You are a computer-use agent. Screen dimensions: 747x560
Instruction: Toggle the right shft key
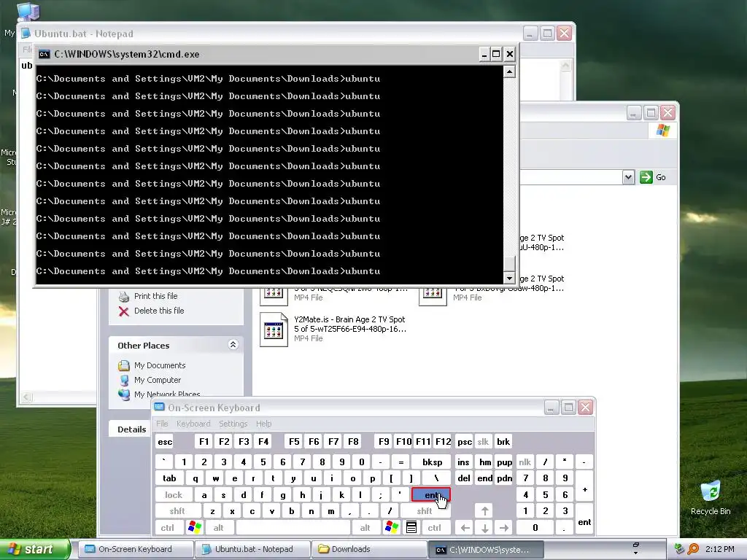425,511
